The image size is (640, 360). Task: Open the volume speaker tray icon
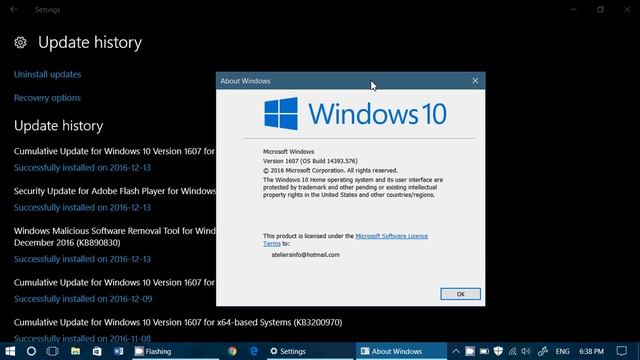click(x=526, y=351)
